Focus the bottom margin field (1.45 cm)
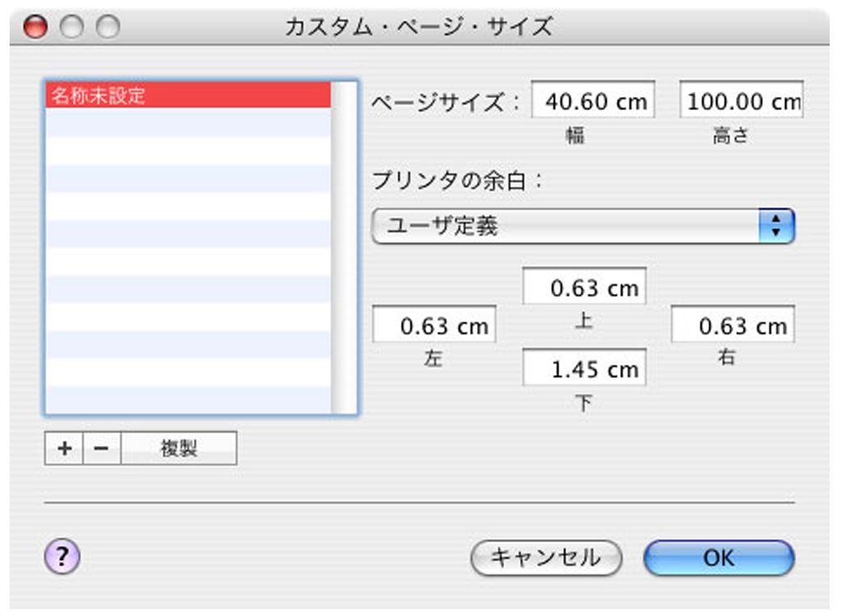This screenshot has width=841, height=616. (x=585, y=369)
